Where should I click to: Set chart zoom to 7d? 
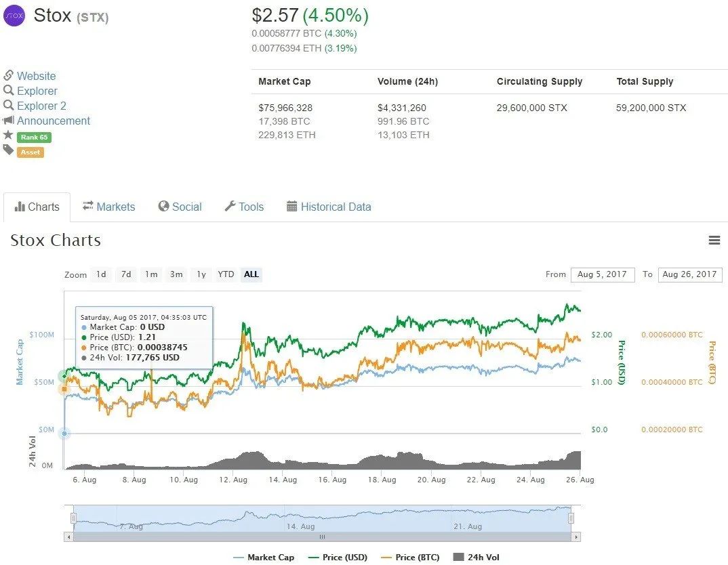click(126, 274)
